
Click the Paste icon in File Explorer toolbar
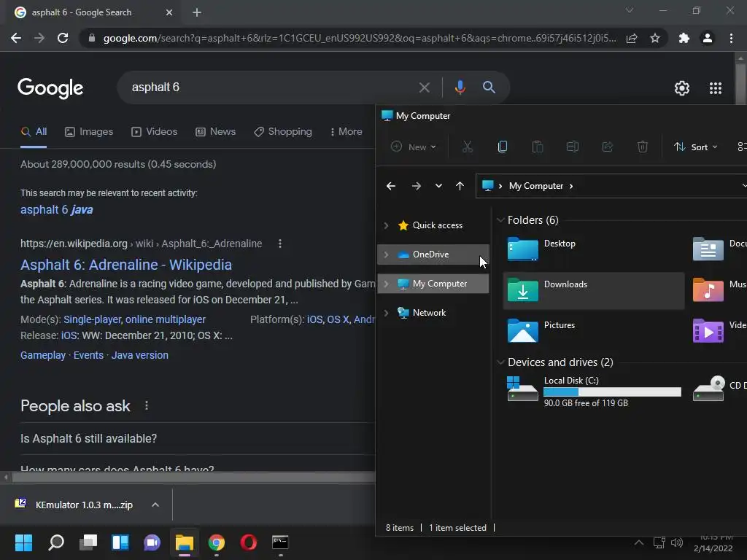click(x=538, y=147)
